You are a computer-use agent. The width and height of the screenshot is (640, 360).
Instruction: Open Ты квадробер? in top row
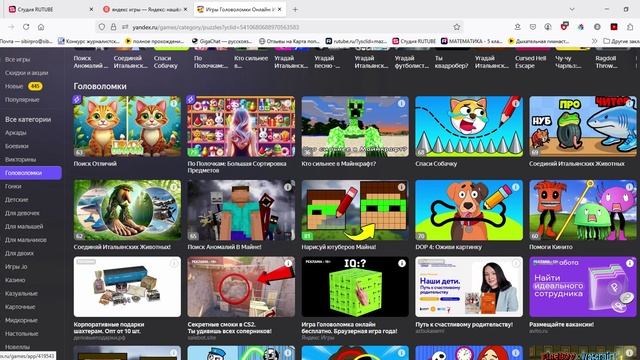[x=451, y=62]
